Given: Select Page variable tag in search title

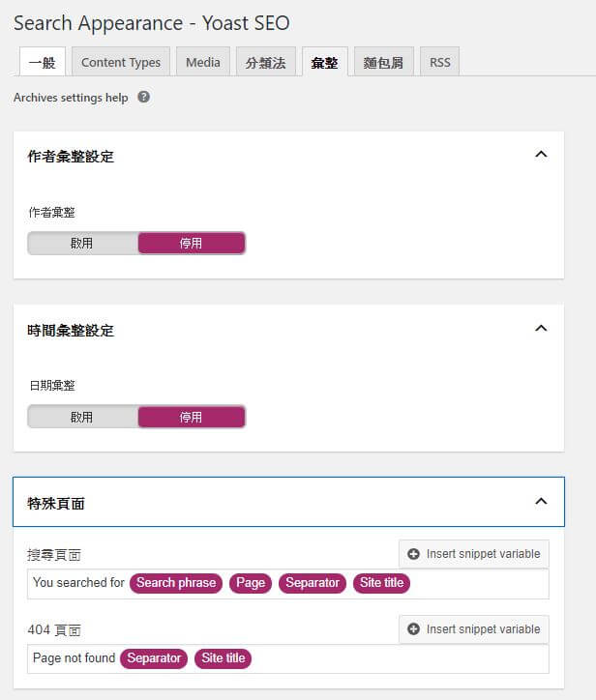Looking at the screenshot, I should [251, 583].
